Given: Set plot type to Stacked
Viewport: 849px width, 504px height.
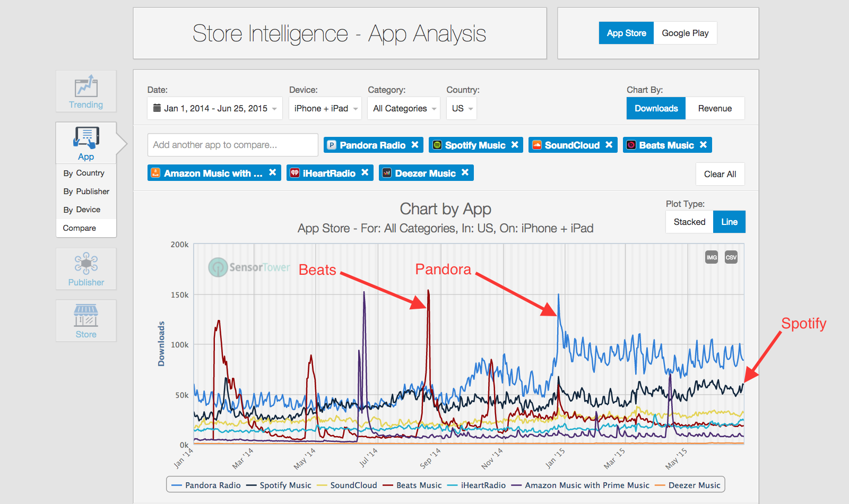Looking at the screenshot, I should (689, 222).
